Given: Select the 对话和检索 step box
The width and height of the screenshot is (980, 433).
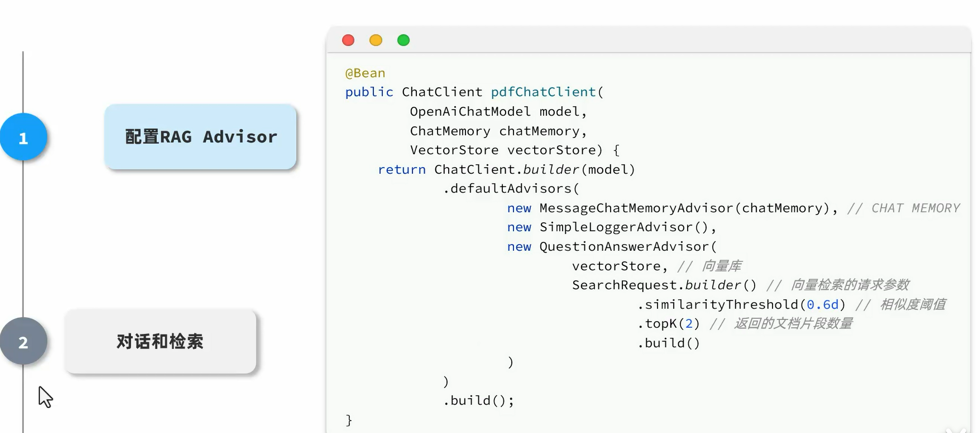Looking at the screenshot, I should click(160, 341).
